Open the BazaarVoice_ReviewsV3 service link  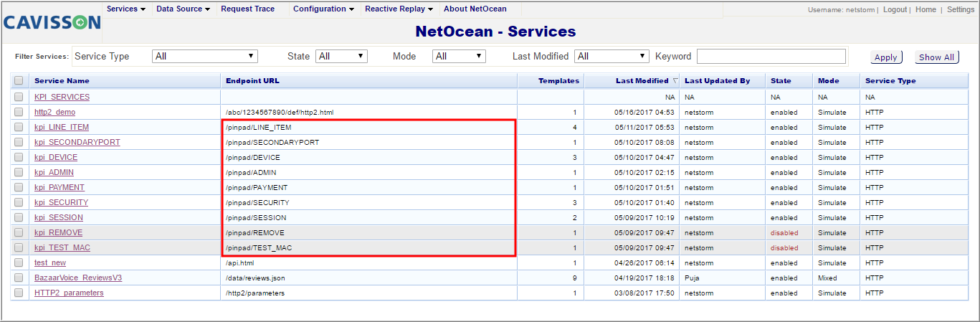78,278
